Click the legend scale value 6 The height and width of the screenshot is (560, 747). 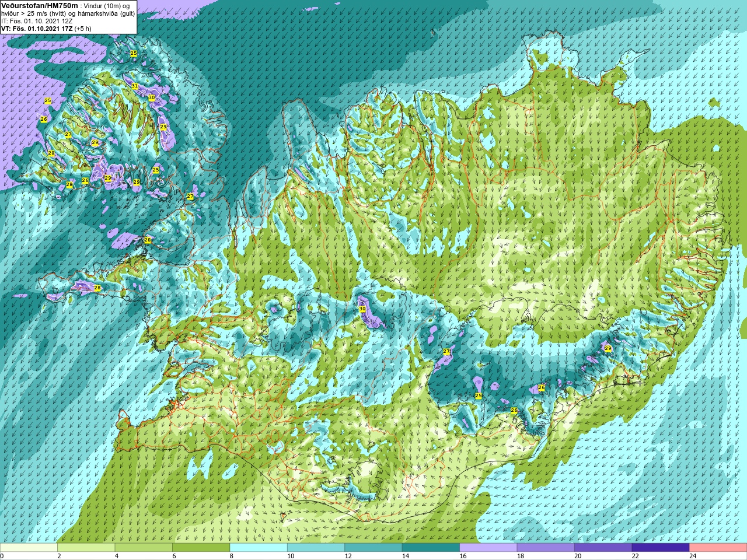[174, 556]
